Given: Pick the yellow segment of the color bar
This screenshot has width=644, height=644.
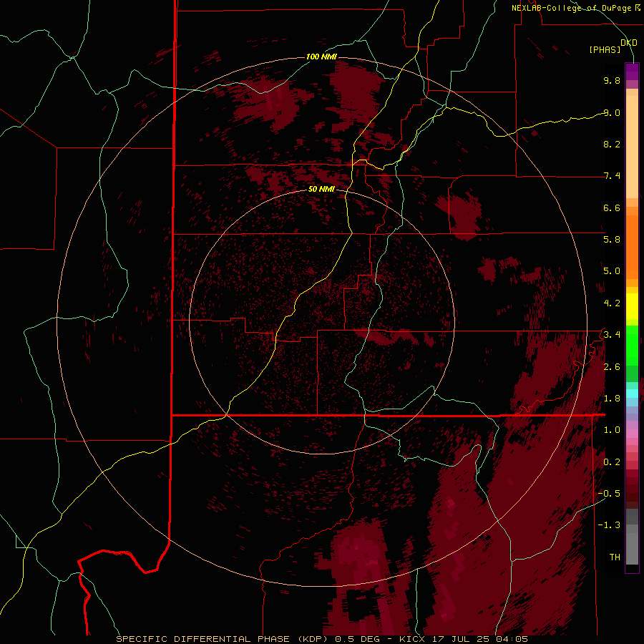Looking at the screenshot, I should 632,306.
